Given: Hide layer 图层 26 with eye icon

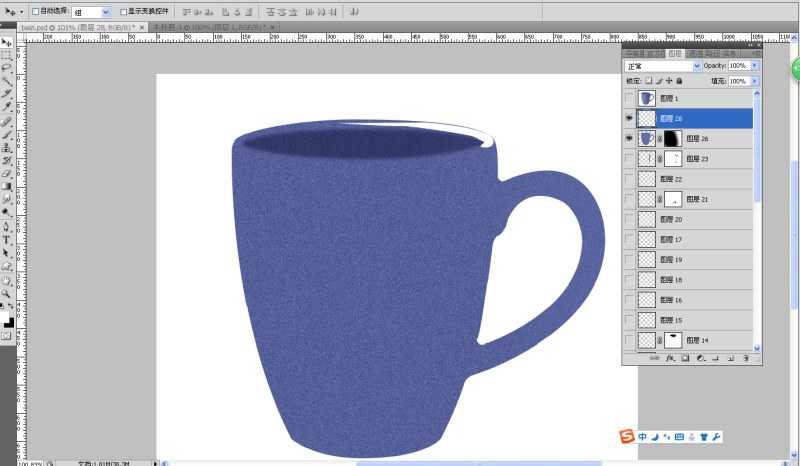Looking at the screenshot, I should pos(629,138).
